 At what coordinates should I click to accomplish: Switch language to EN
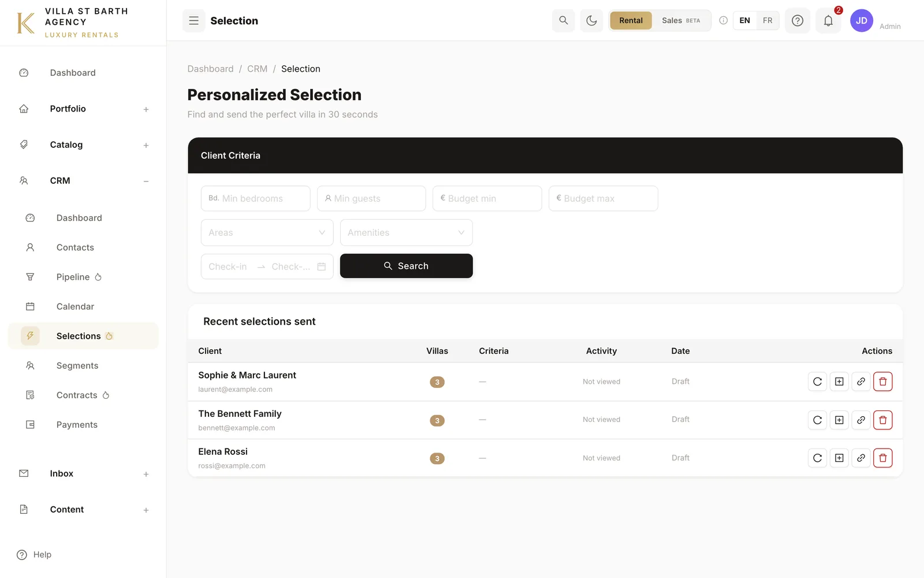(745, 21)
